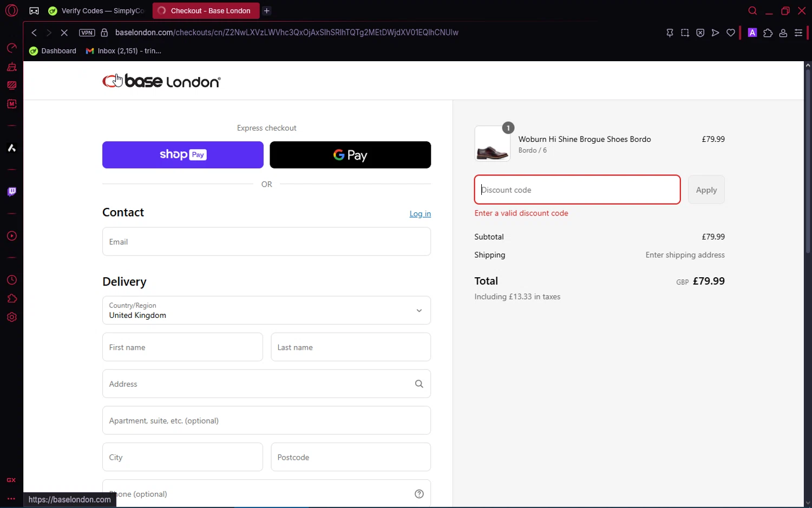Click 'Woburn Hi Shine Brogue Shoes Bordo' title
The height and width of the screenshot is (508, 812).
585,139
